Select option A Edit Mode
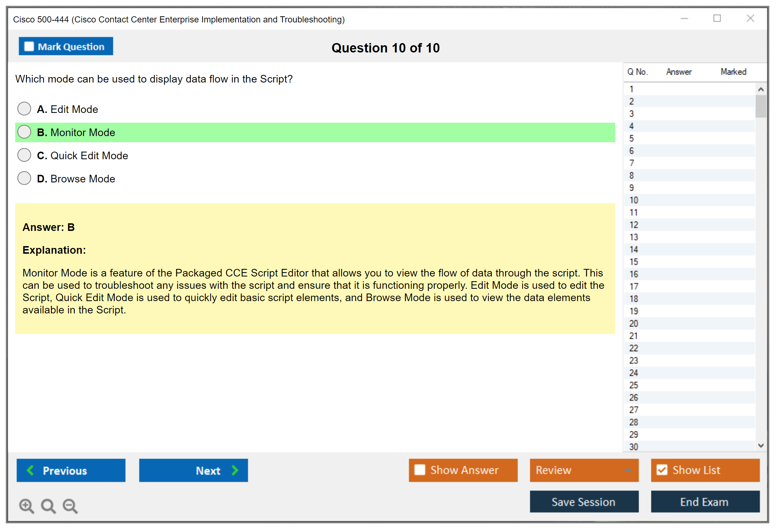 (x=24, y=109)
